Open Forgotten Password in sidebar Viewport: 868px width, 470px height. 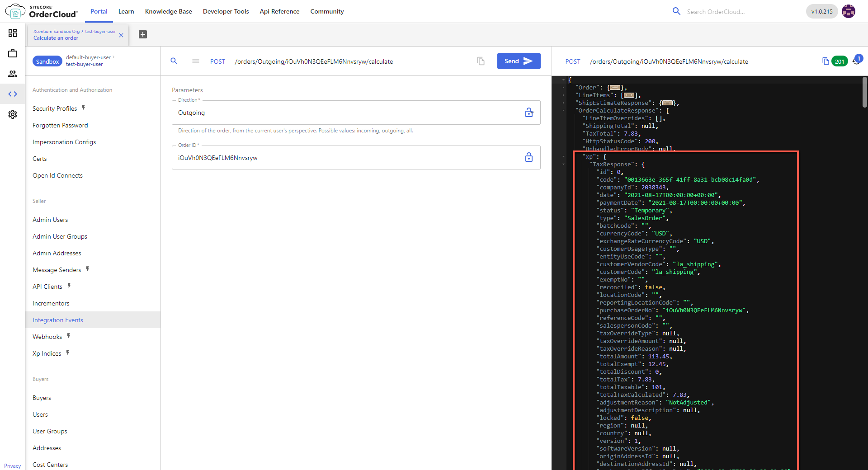tap(60, 125)
